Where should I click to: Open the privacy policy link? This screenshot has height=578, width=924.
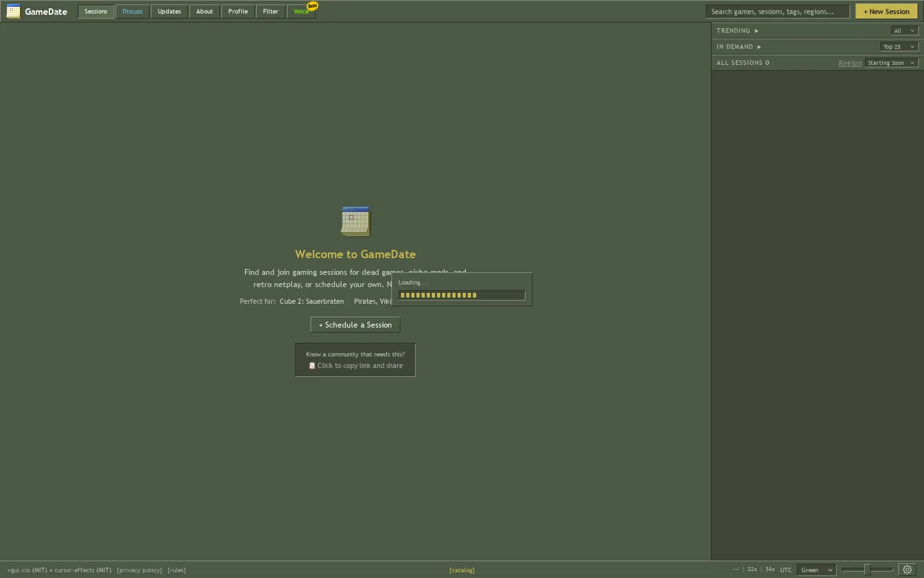click(x=139, y=570)
